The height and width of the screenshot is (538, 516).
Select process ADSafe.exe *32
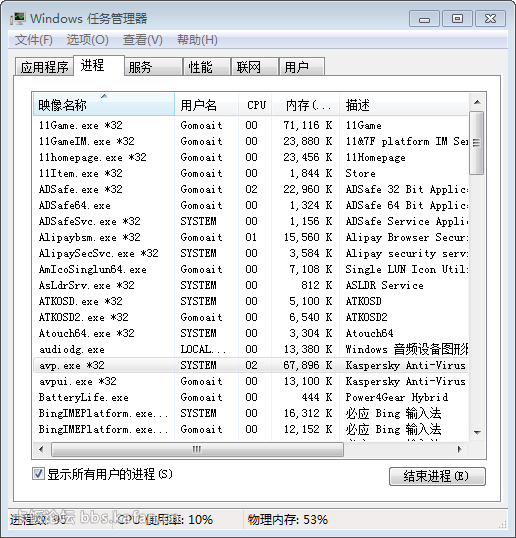250,189
